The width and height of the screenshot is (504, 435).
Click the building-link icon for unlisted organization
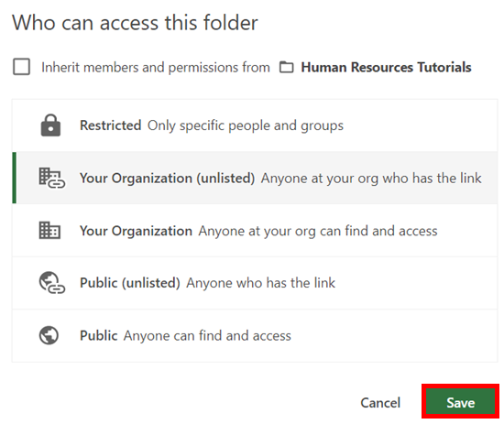point(51,178)
